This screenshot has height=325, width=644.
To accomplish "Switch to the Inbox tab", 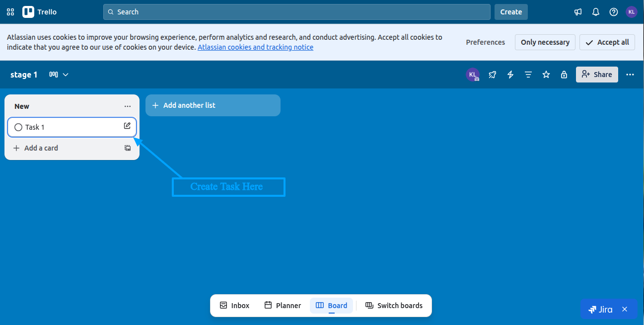I will tap(234, 306).
